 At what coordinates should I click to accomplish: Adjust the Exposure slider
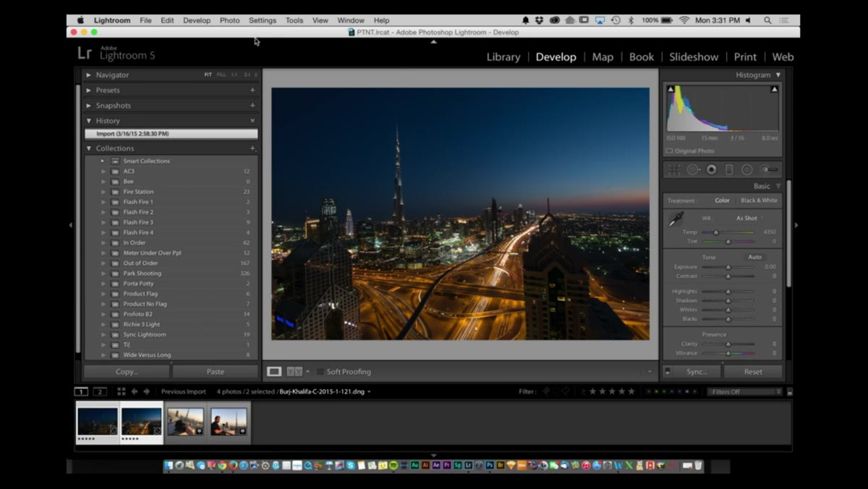point(728,267)
